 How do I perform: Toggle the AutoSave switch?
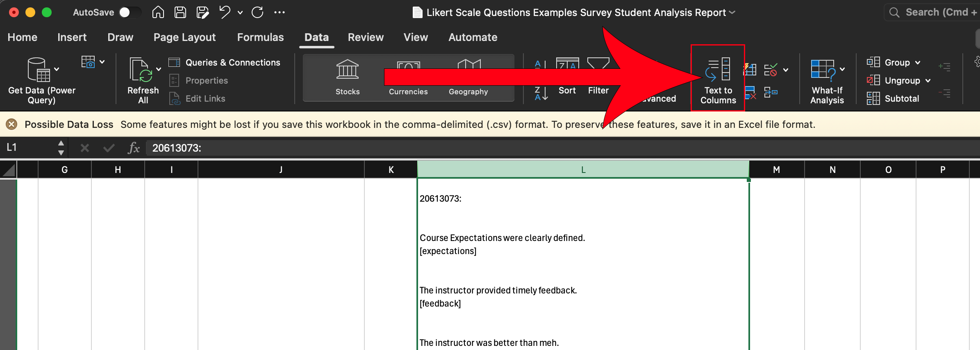(130, 12)
